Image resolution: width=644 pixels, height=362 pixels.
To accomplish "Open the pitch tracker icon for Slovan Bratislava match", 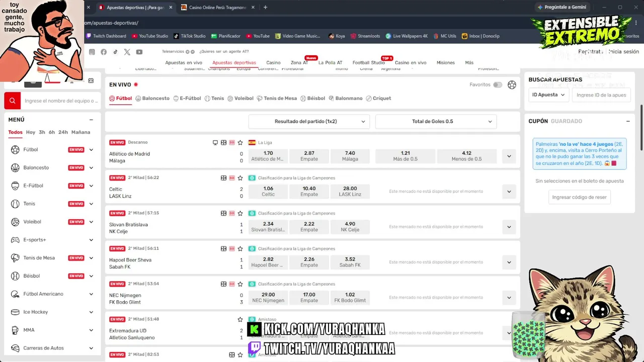I will [x=224, y=213].
